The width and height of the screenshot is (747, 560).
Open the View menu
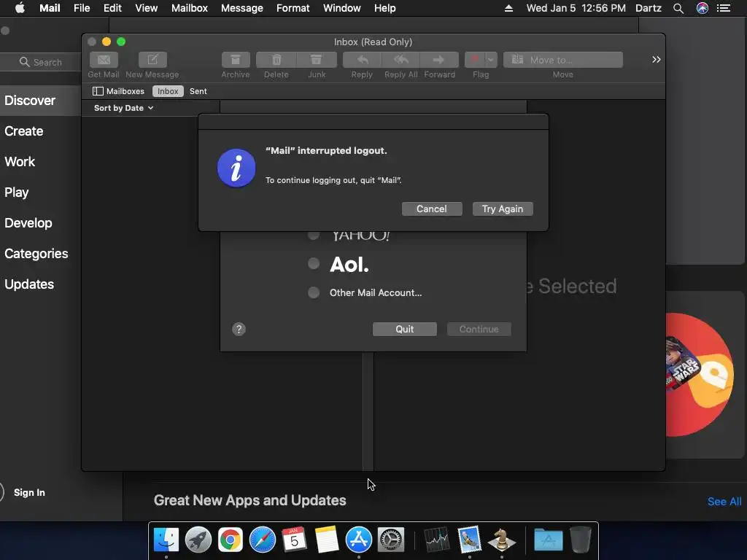pos(146,8)
